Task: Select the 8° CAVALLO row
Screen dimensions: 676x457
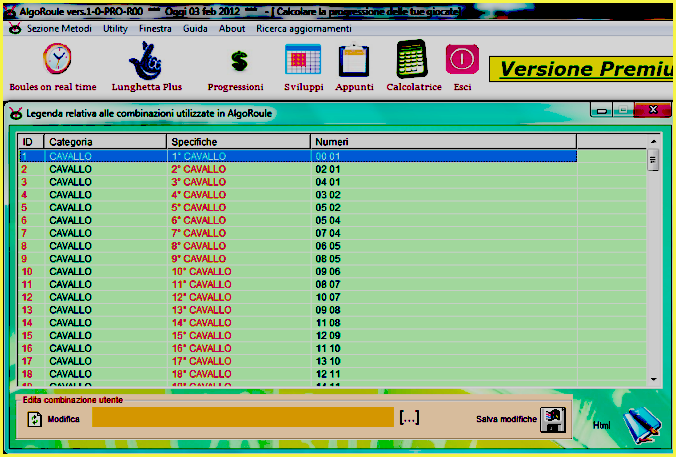Action: [298, 246]
